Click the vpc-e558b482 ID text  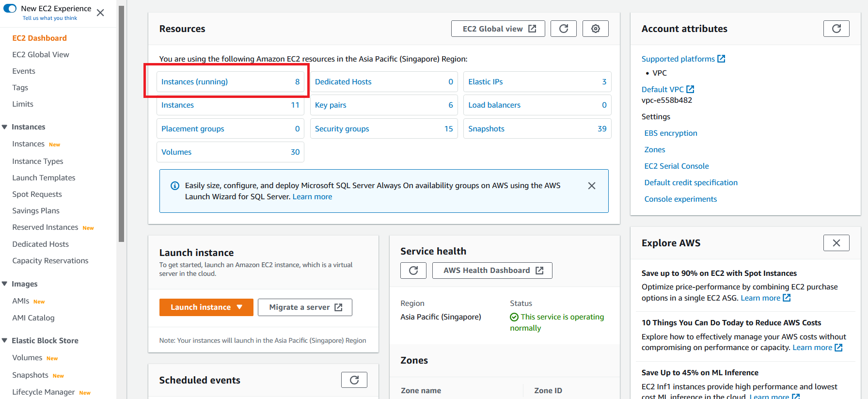pyautogui.click(x=667, y=100)
